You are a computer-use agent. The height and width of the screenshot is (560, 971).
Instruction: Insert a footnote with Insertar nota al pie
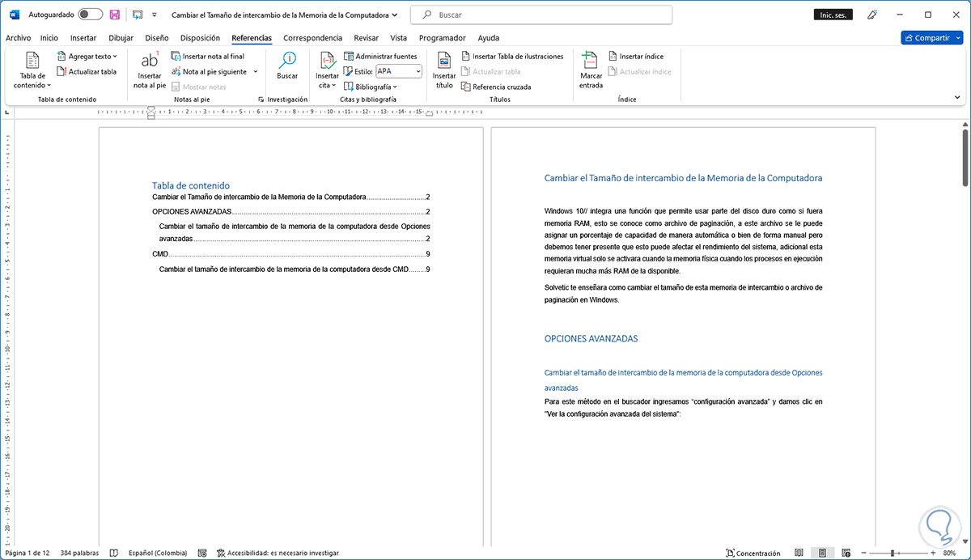click(150, 70)
